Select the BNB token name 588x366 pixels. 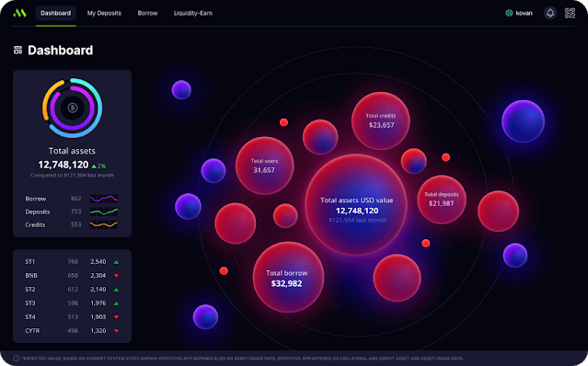31,276
